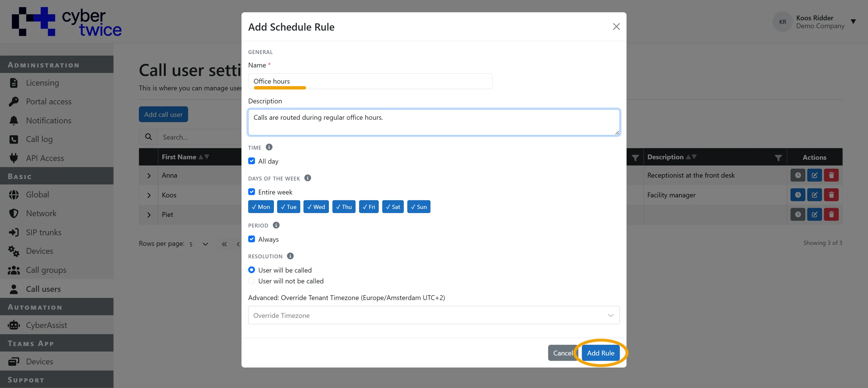Click the Description column filter icon
This screenshot has width=868, height=388.
point(778,158)
